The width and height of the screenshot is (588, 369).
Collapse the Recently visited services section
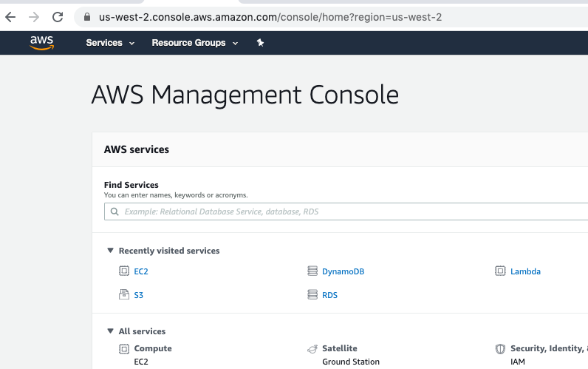pyautogui.click(x=110, y=251)
